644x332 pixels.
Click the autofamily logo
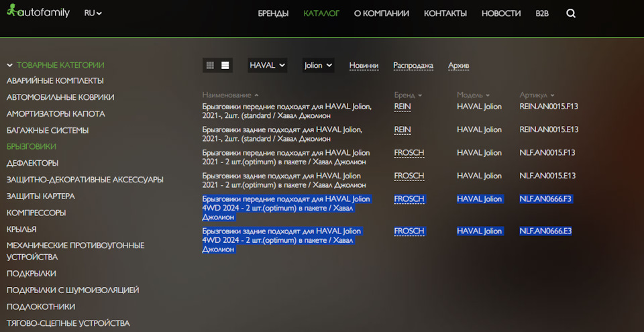(x=38, y=12)
